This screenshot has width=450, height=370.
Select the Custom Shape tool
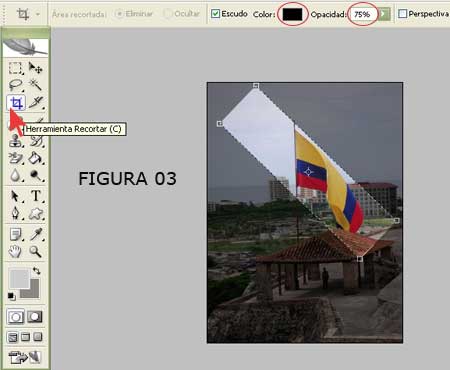pyautogui.click(x=36, y=213)
